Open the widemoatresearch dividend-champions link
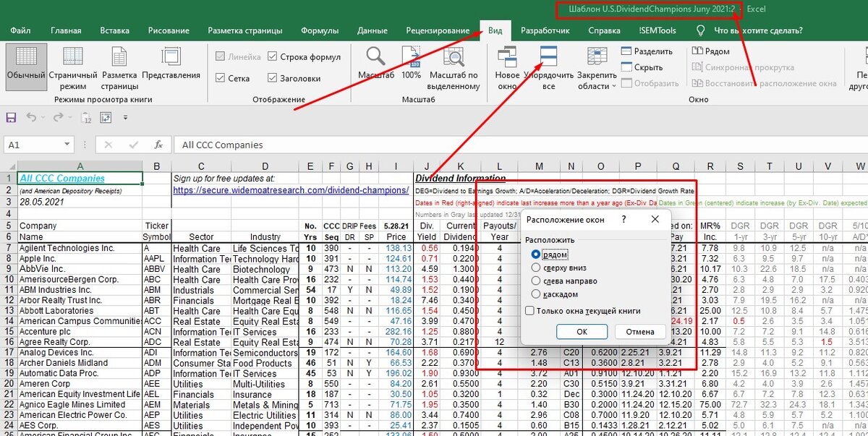 (x=291, y=190)
